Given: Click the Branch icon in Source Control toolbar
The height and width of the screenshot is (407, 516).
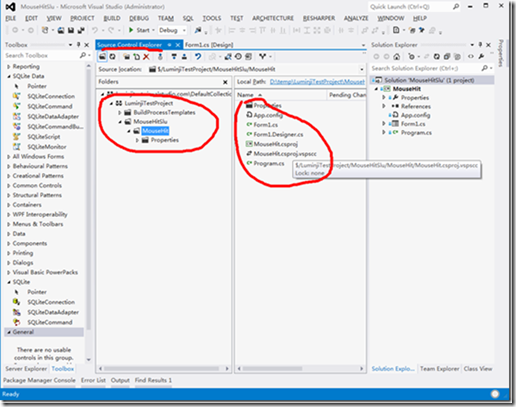Looking at the screenshot, I should [263, 57].
